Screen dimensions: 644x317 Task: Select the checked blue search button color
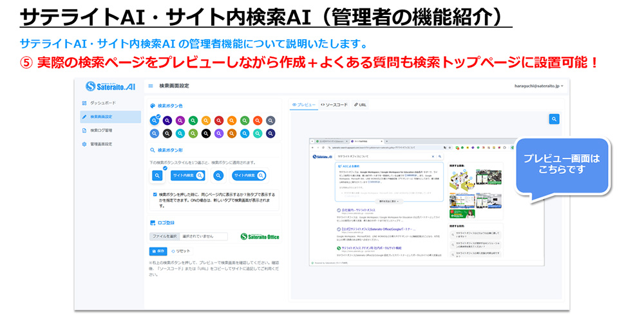[154, 120]
